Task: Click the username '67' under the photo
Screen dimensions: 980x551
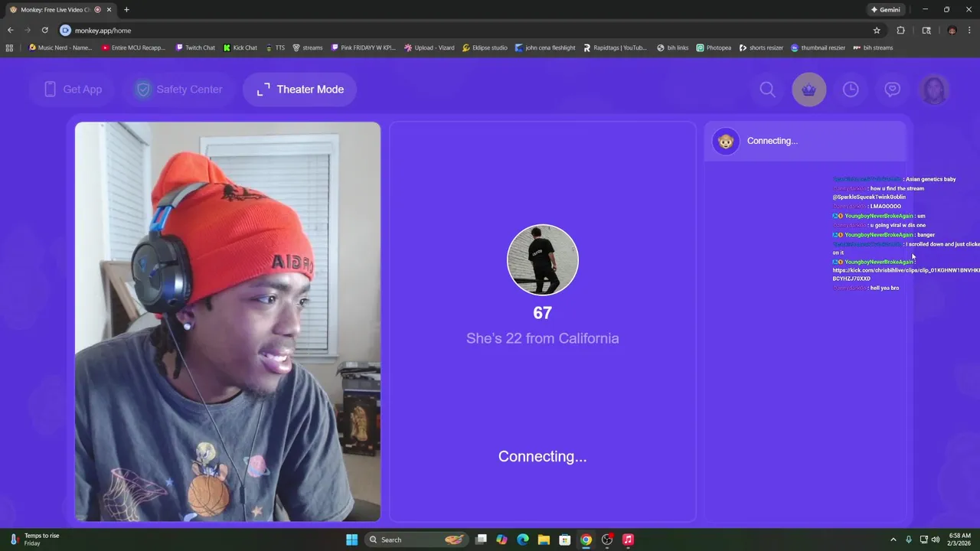Action: (543, 313)
